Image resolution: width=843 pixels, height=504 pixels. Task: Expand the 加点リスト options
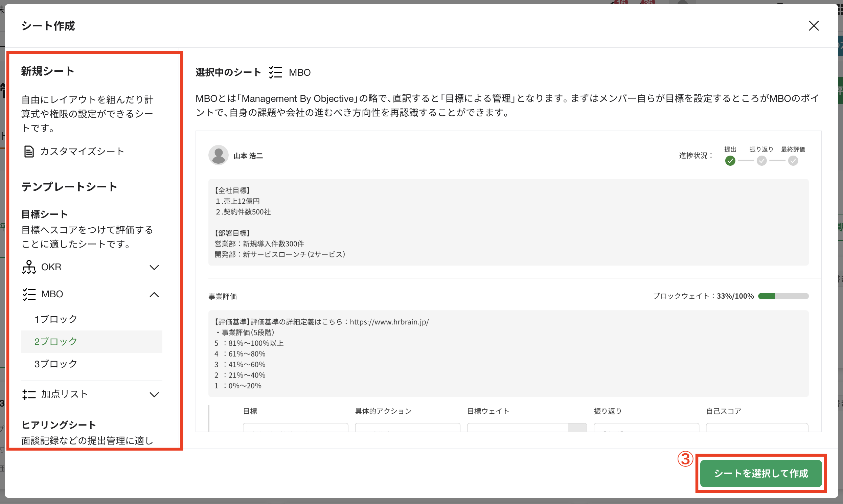click(x=155, y=394)
